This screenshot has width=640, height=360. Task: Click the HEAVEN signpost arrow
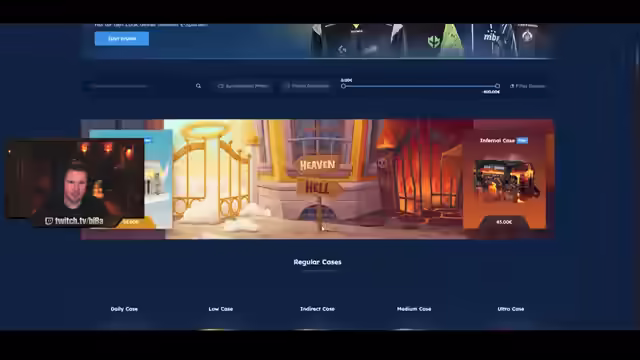tap(318, 165)
